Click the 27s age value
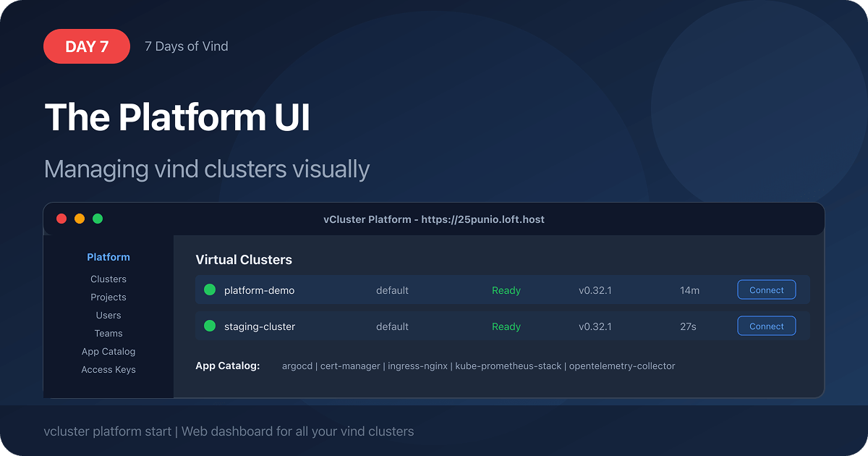This screenshot has height=456, width=868. 688,326
